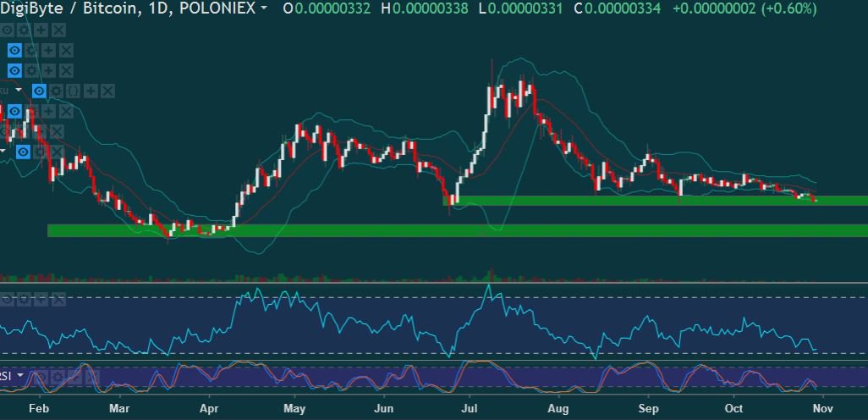Click the plus icon in the middle RSI pane
The width and height of the screenshot is (868, 420).
(41, 299)
